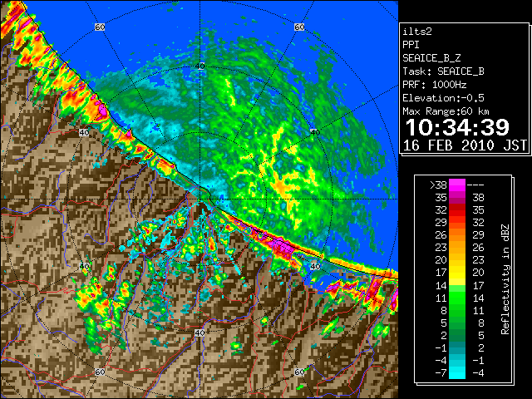Click the '16 FEB 2010 JST' date
The height and width of the screenshot is (399, 532).
(x=465, y=145)
